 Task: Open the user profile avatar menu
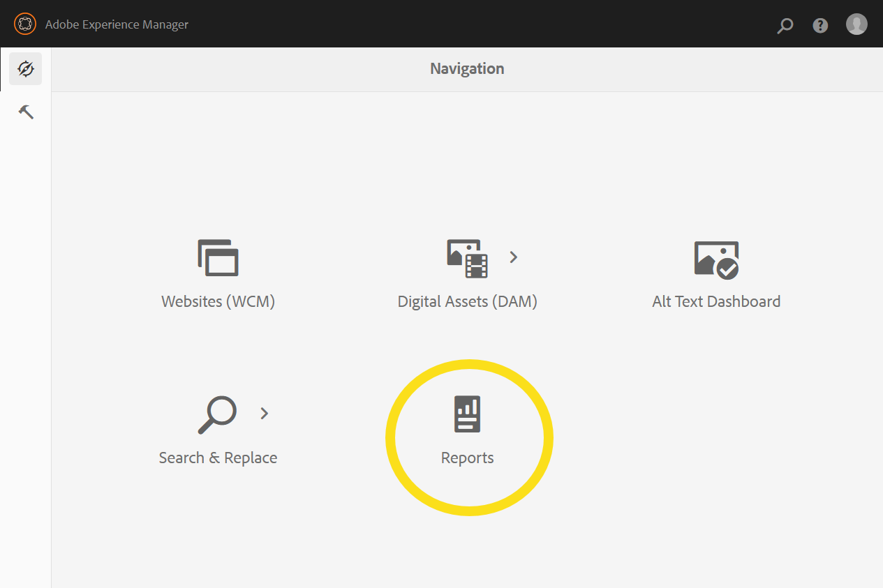pyautogui.click(x=856, y=24)
